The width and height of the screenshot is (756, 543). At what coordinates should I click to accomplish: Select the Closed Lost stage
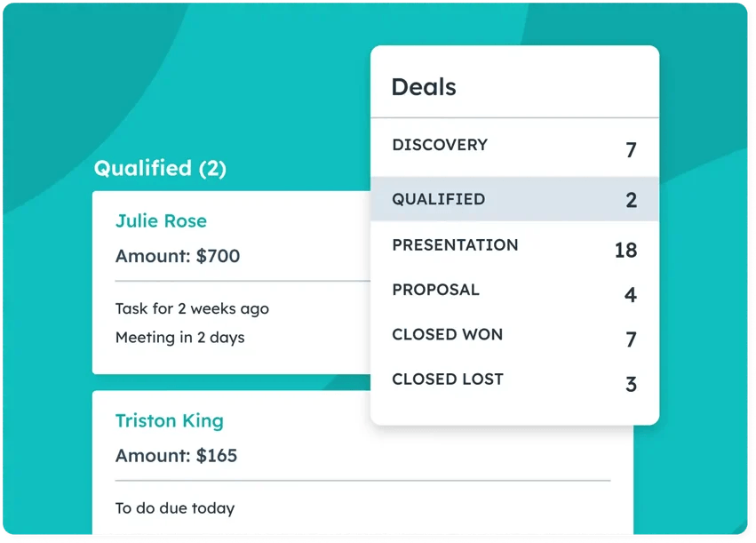click(514, 380)
